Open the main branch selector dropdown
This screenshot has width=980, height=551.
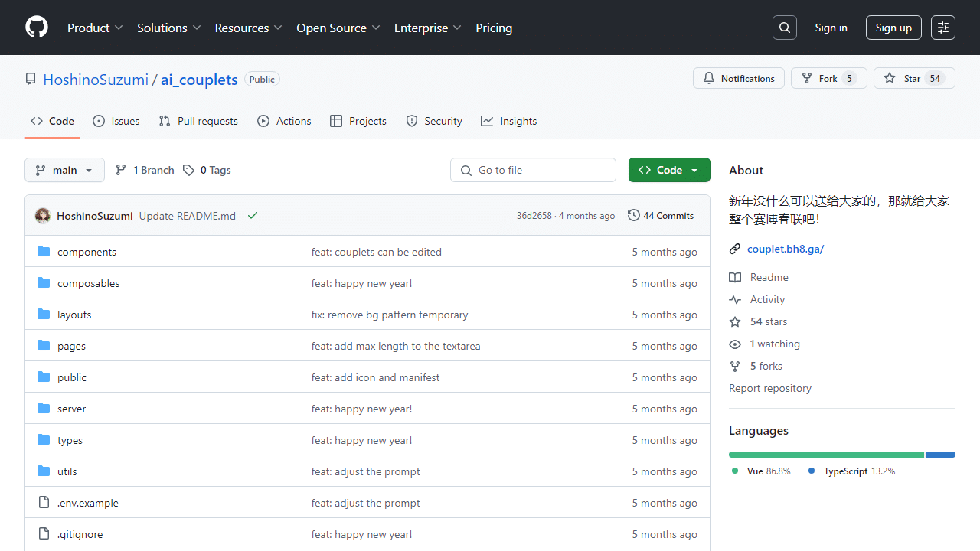64,170
